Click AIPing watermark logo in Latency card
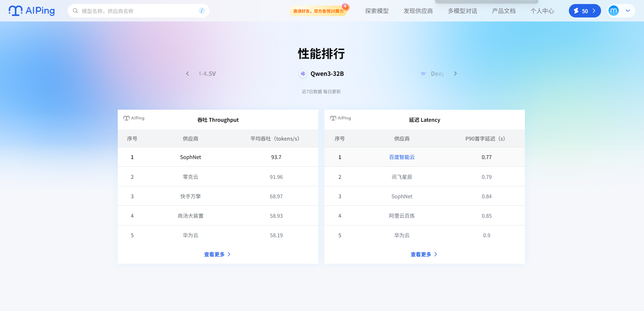The height and width of the screenshot is (311, 644). click(x=340, y=118)
